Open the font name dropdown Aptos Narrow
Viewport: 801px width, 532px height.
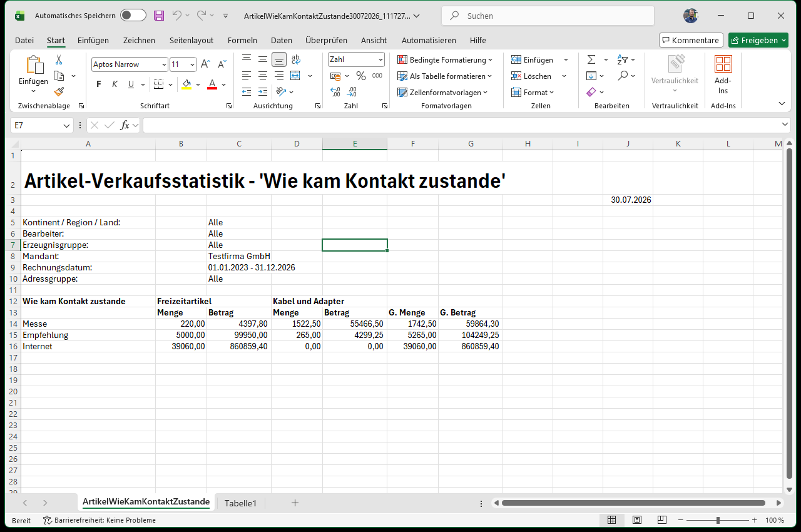(165, 64)
